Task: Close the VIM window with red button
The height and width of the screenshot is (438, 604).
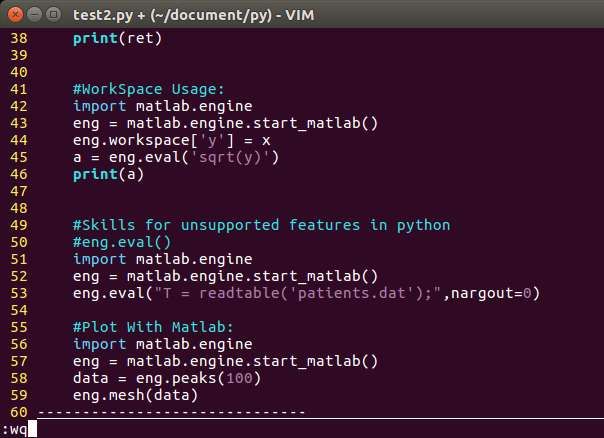Action: pyautogui.click(x=15, y=15)
